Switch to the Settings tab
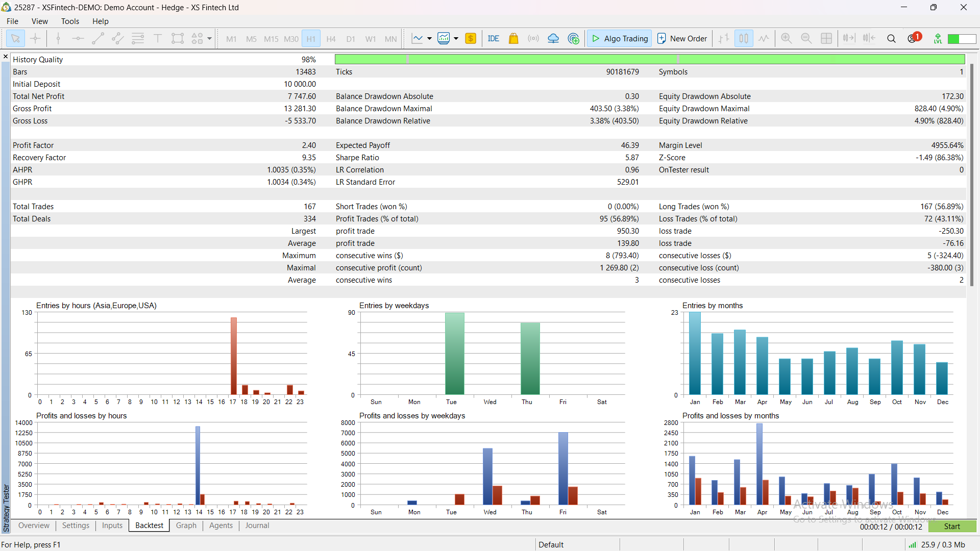The height and width of the screenshot is (551, 980). (76, 525)
